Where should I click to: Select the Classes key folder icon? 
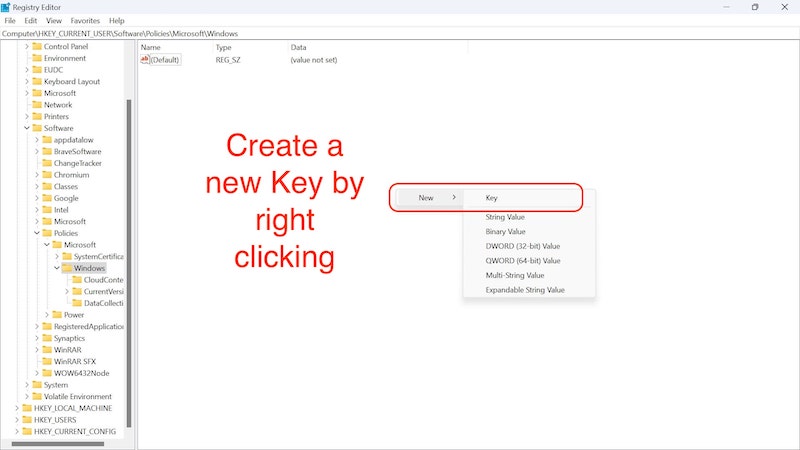pyautogui.click(x=47, y=187)
